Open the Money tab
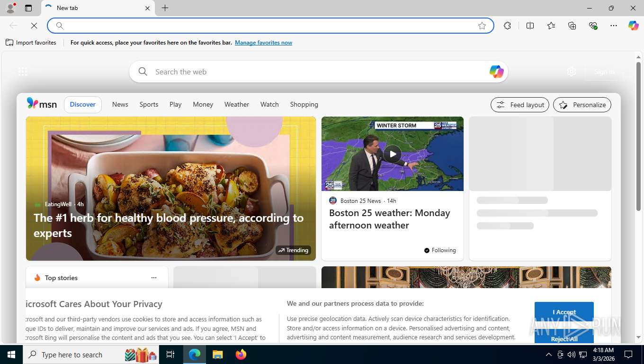The height and width of the screenshot is (364, 644). click(x=203, y=104)
